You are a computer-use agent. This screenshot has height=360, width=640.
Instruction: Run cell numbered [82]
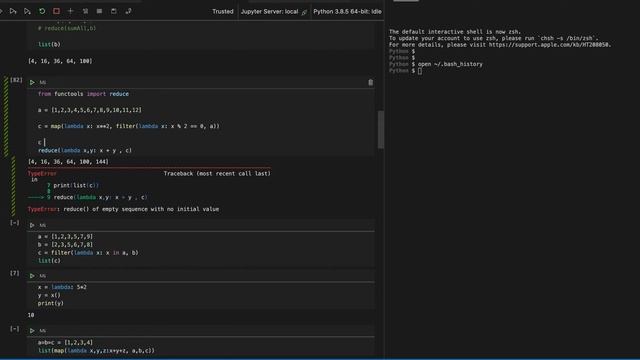(x=32, y=82)
